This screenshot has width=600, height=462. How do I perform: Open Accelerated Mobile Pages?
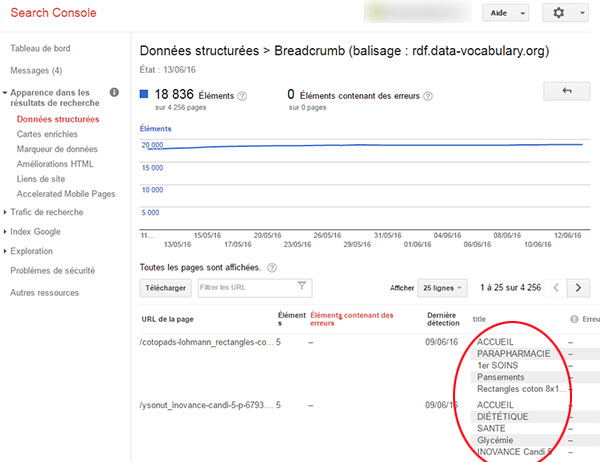tap(66, 194)
